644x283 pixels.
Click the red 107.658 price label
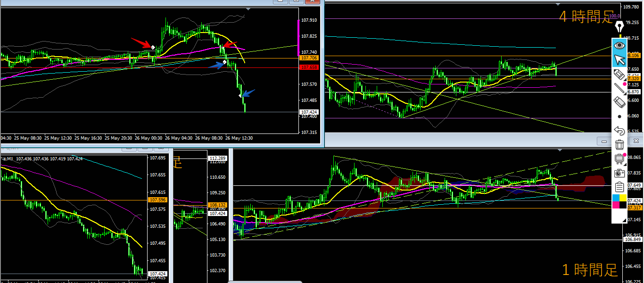pyautogui.click(x=309, y=67)
